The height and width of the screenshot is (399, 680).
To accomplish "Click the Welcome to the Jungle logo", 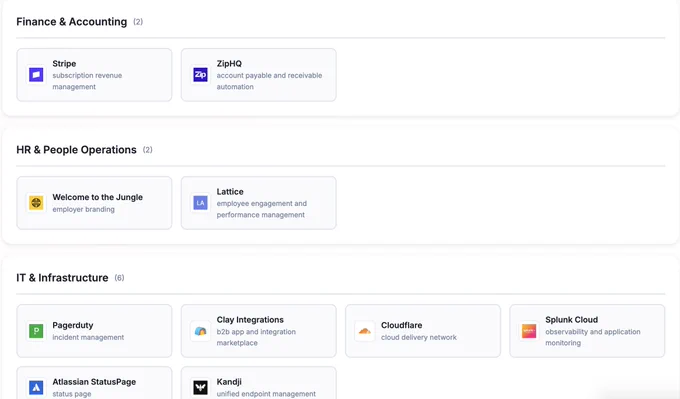I will pyautogui.click(x=36, y=203).
